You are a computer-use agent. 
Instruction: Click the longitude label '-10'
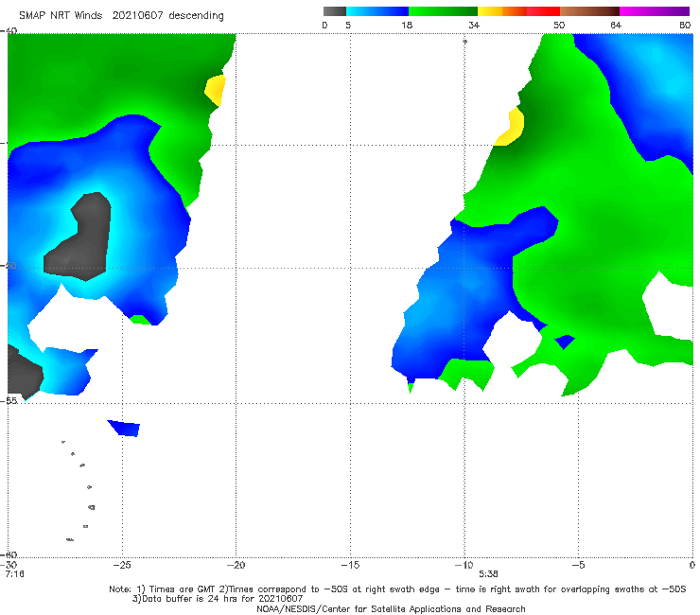pyautogui.click(x=464, y=565)
